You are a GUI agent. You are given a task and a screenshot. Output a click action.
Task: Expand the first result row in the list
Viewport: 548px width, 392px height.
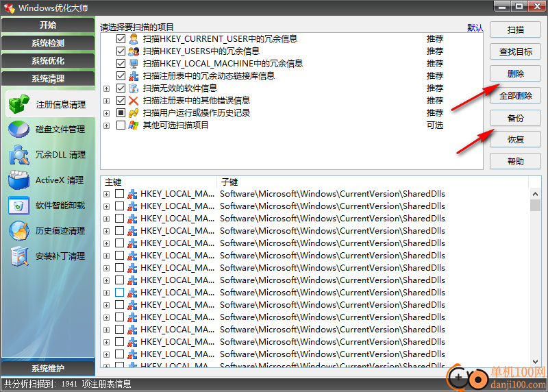(x=107, y=195)
